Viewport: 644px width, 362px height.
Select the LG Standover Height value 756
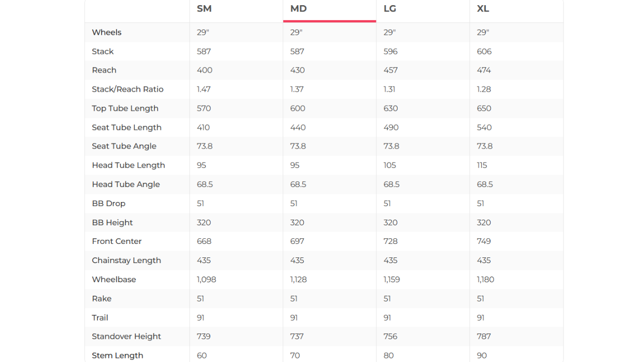(390, 337)
